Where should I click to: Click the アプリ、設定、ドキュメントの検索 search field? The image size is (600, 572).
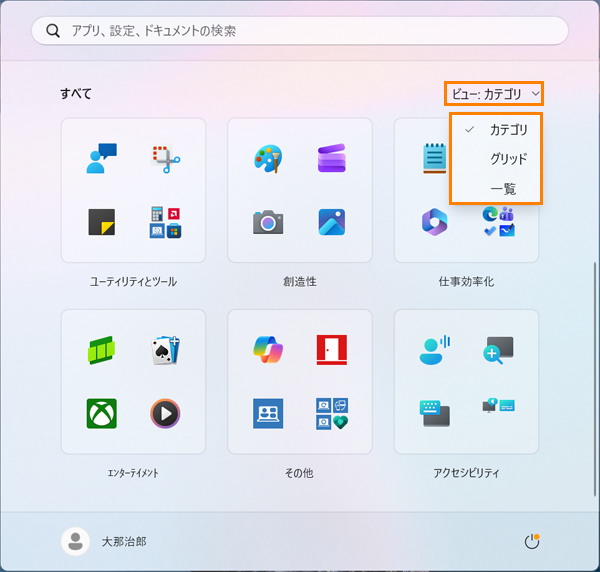[300, 31]
